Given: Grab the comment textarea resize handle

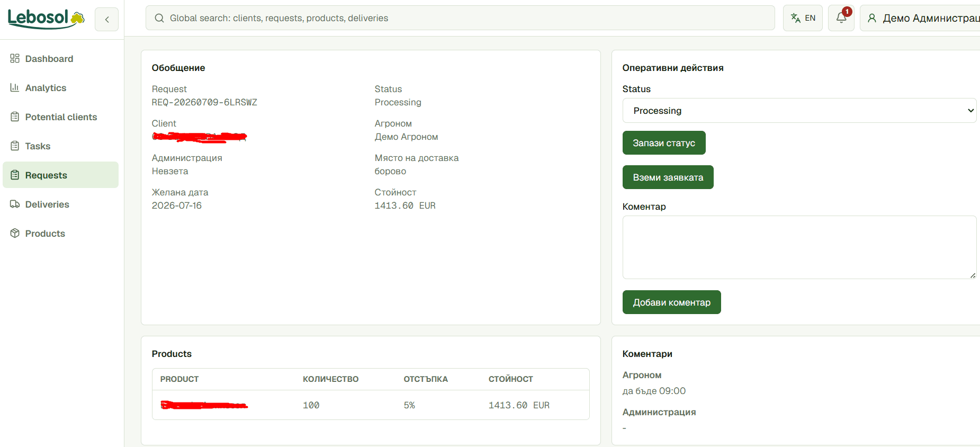Looking at the screenshot, I should 973,275.
